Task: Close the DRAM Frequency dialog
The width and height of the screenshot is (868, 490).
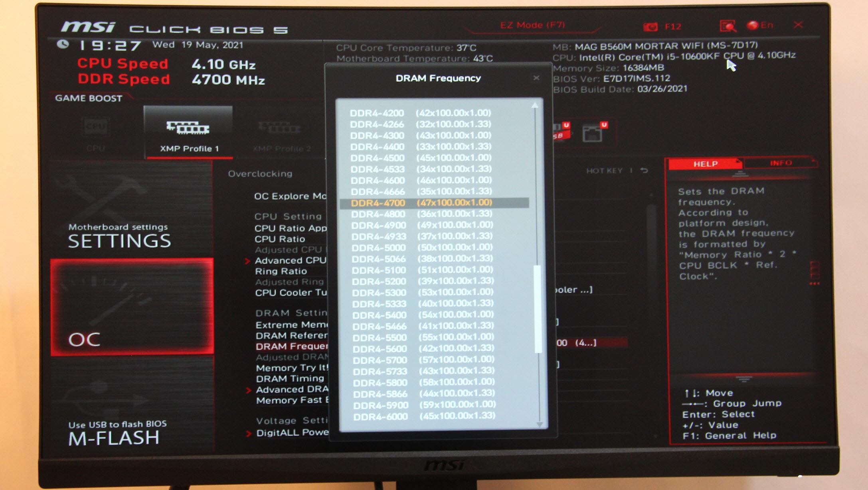Action: click(536, 77)
